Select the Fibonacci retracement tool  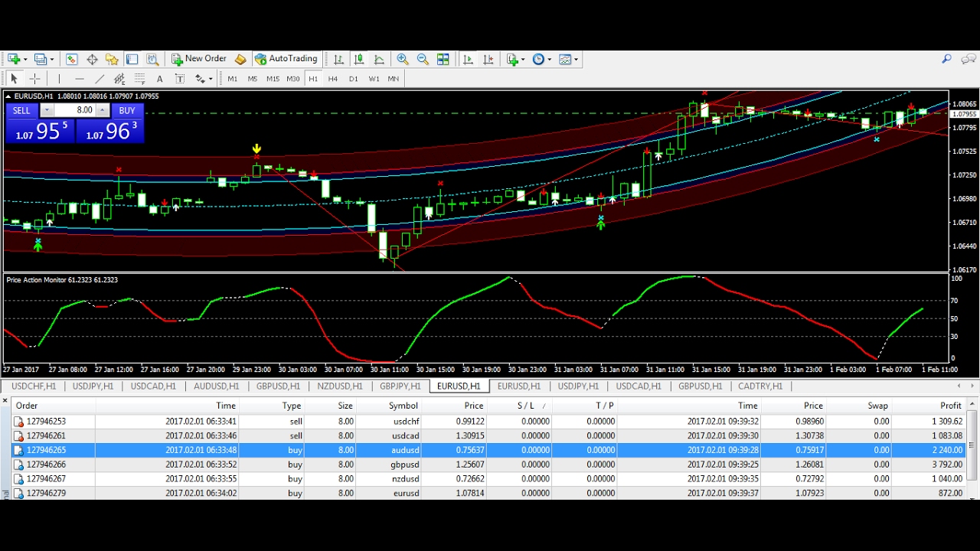tap(139, 79)
